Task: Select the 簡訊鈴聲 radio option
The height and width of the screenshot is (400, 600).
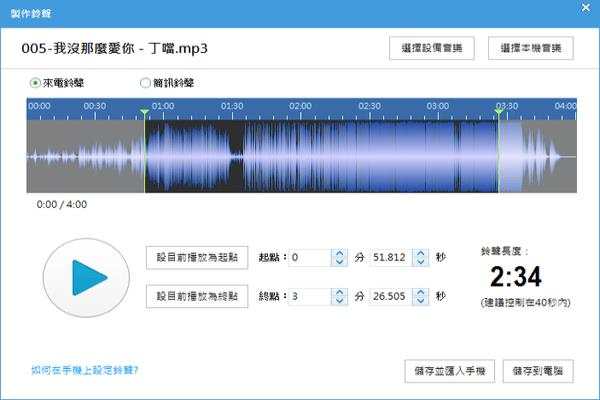Action: [146, 82]
